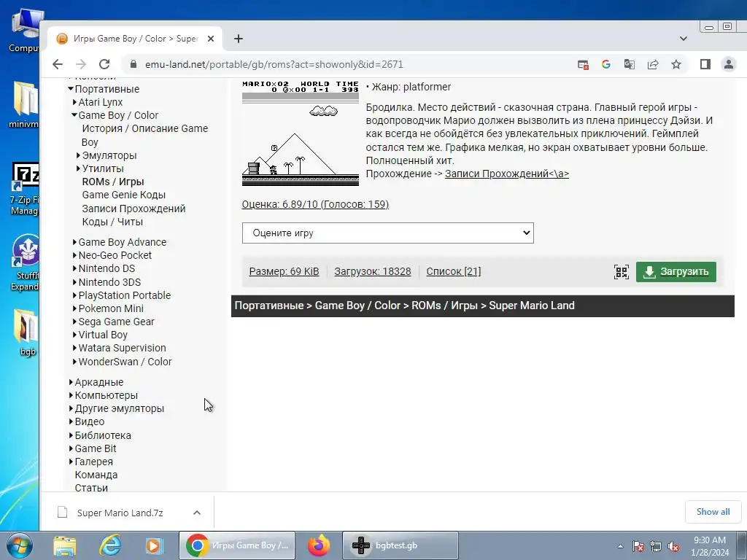Screen dimensions: 747x560
Task: Open Game Bit category
Action: [x=96, y=448]
